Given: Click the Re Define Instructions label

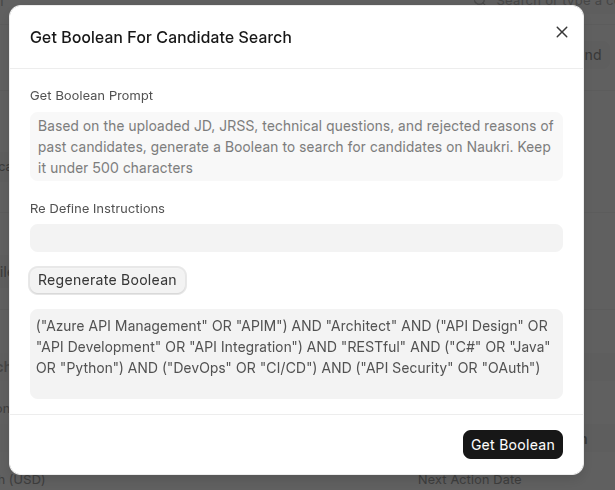Looking at the screenshot, I should (x=97, y=209).
